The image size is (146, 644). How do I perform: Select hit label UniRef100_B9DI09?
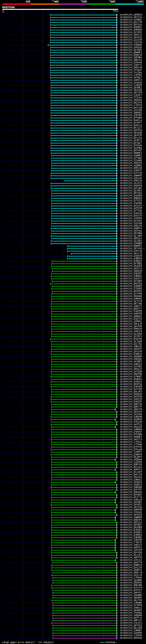click(131, 67)
